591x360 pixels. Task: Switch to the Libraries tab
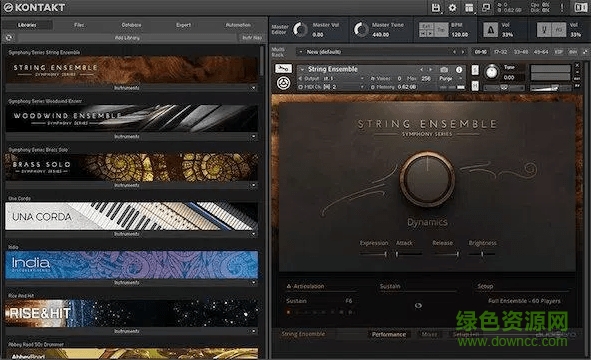pyautogui.click(x=27, y=25)
